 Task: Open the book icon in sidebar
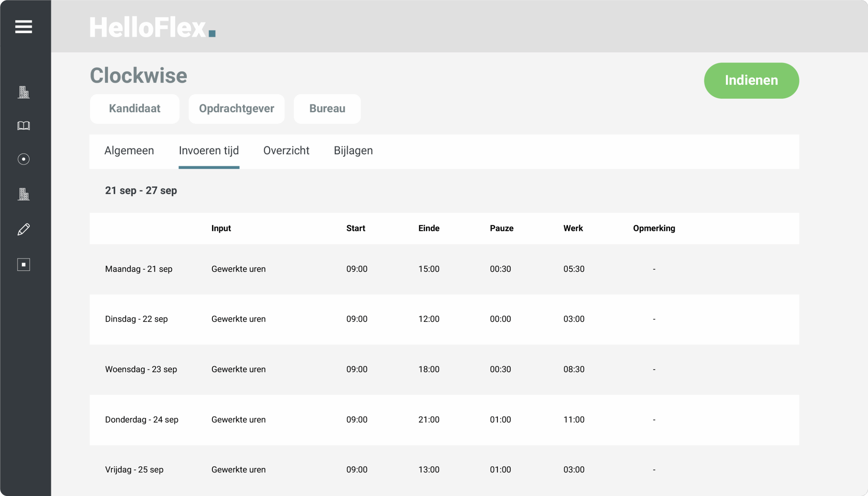23,126
